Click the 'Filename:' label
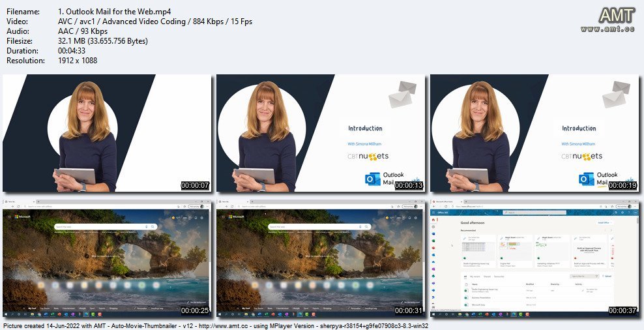644x330 pixels. (x=22, y=12)
